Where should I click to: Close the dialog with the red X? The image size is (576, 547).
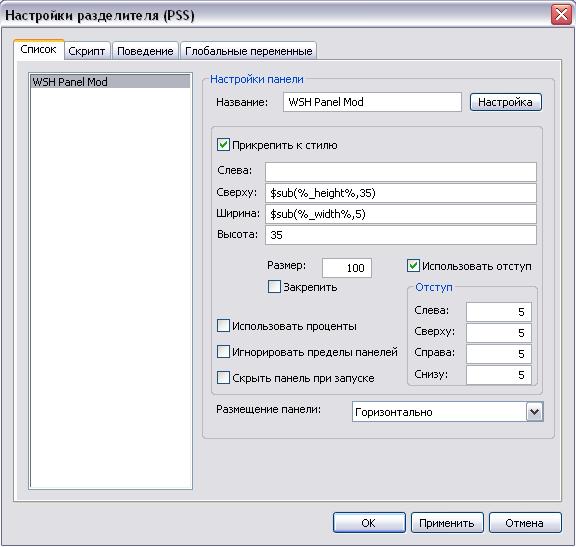(561, 15)
